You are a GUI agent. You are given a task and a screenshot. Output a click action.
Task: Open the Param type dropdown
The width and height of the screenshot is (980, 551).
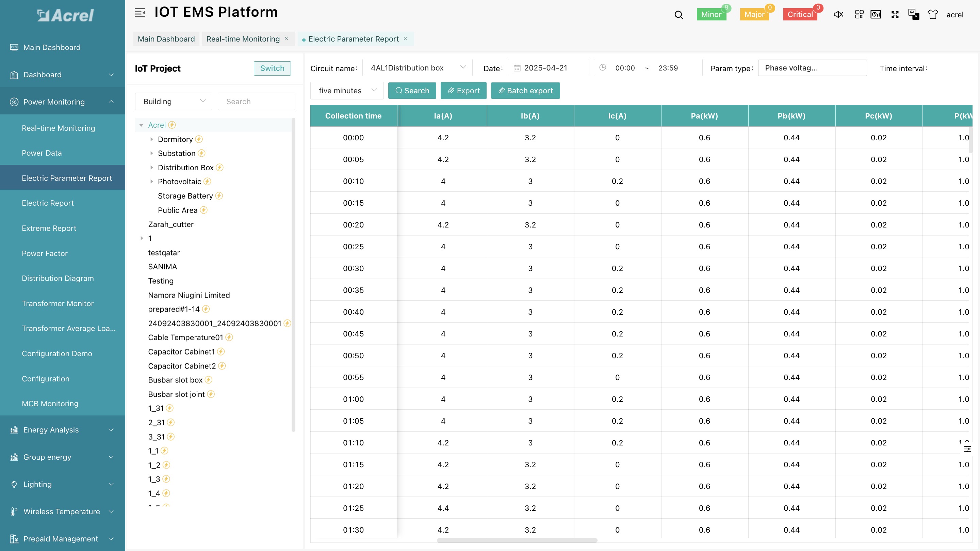pyautogui.click(x=812, y=68)
